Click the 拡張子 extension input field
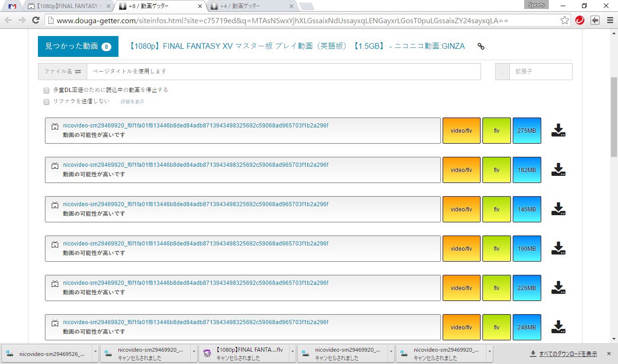Image resolution: width=618 pixels, height=364 pixels. pyautogui.click(x=540, y=72)
